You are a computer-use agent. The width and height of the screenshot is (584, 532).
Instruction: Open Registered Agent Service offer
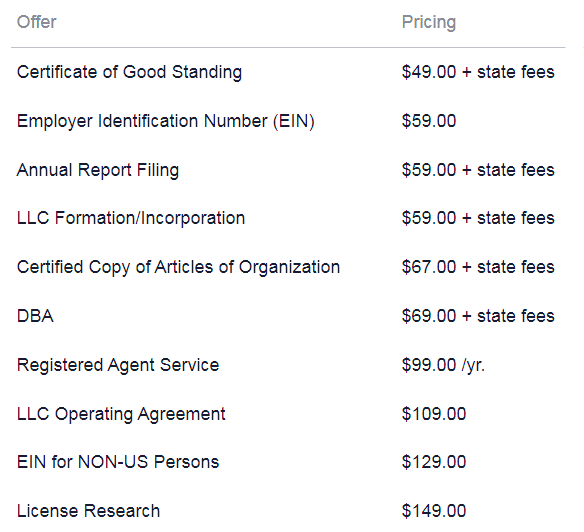click(x=118, y=365)
